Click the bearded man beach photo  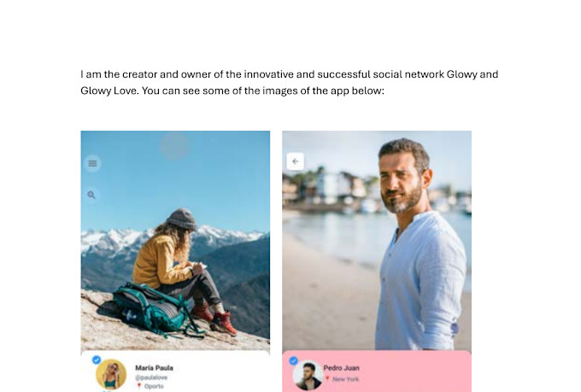point(377,241)
